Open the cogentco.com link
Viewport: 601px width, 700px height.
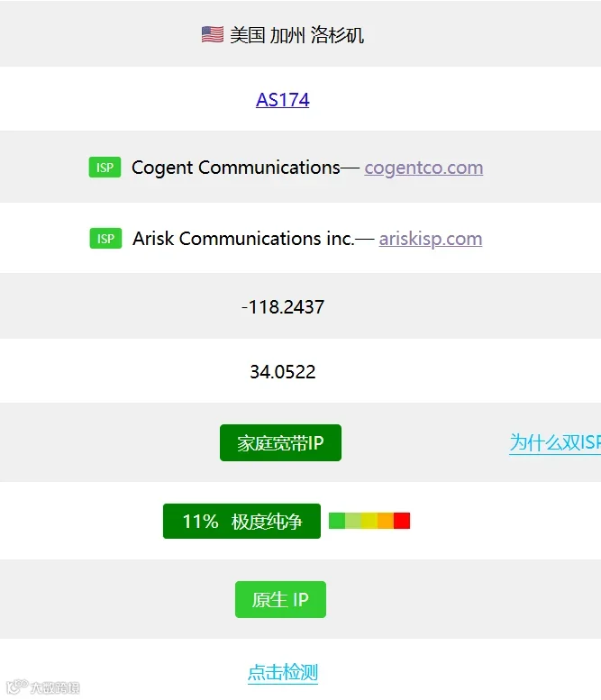pos(423,168)
